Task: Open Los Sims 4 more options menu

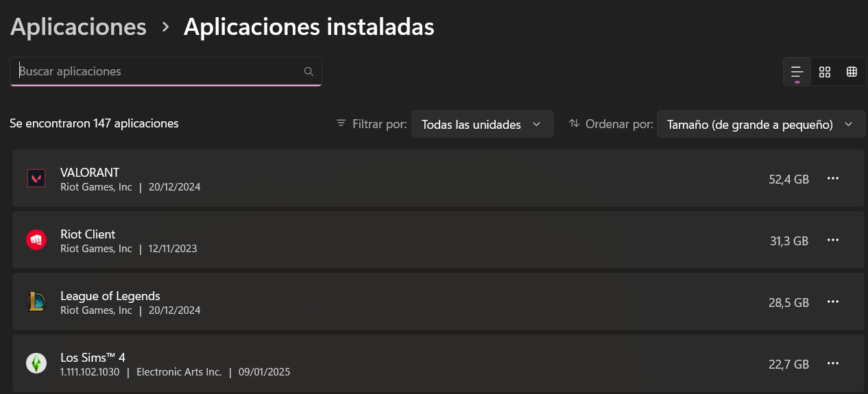Action: 833,363
